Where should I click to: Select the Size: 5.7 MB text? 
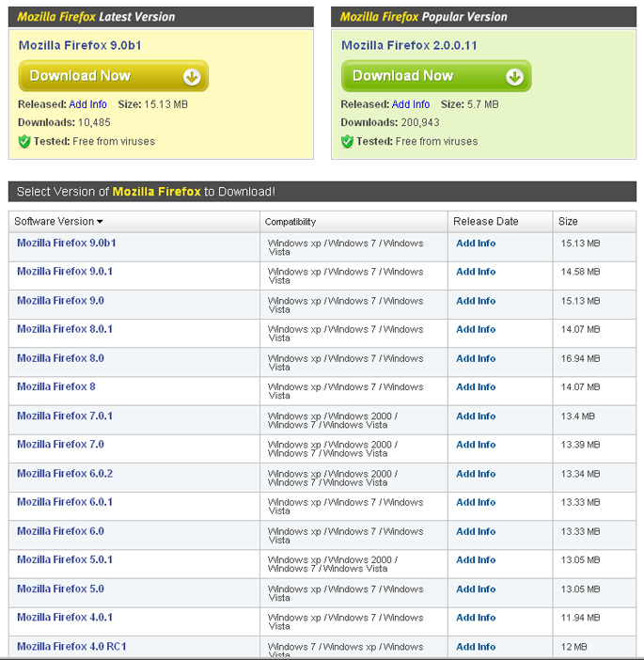(x=470, y=104)
